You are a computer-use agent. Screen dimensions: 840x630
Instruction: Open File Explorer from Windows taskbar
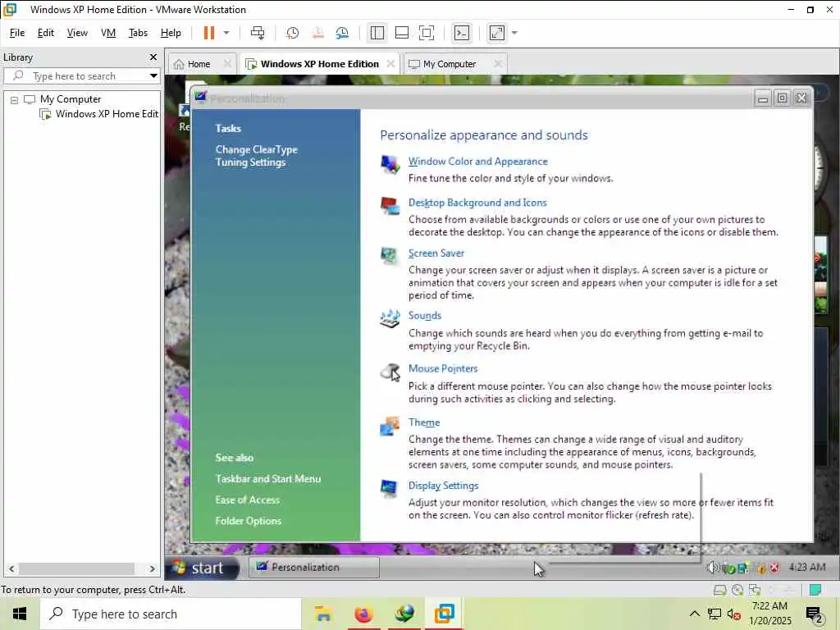tap(323, 614)
